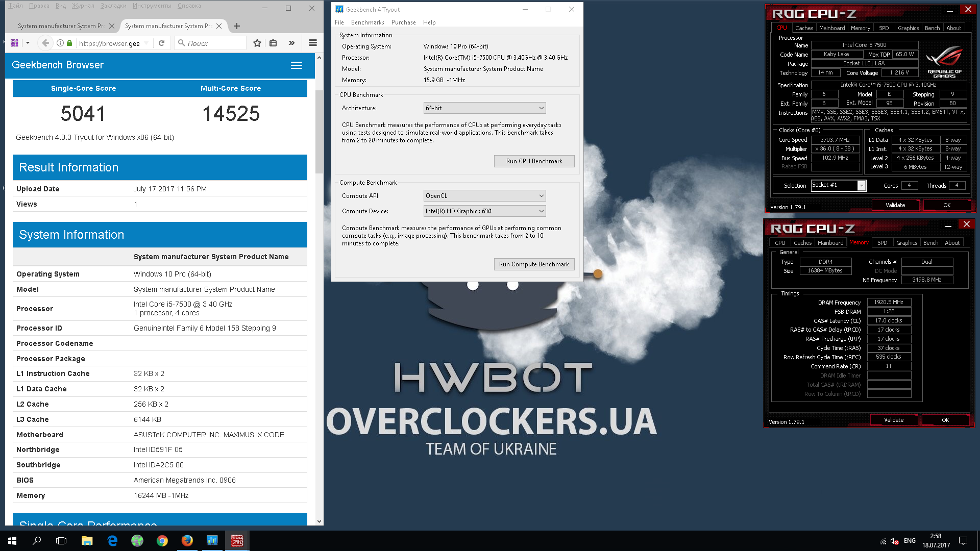Click Run CPU Benchmark button
The width and height of the screenshot is (980, 551).
[x=534, y=161]
